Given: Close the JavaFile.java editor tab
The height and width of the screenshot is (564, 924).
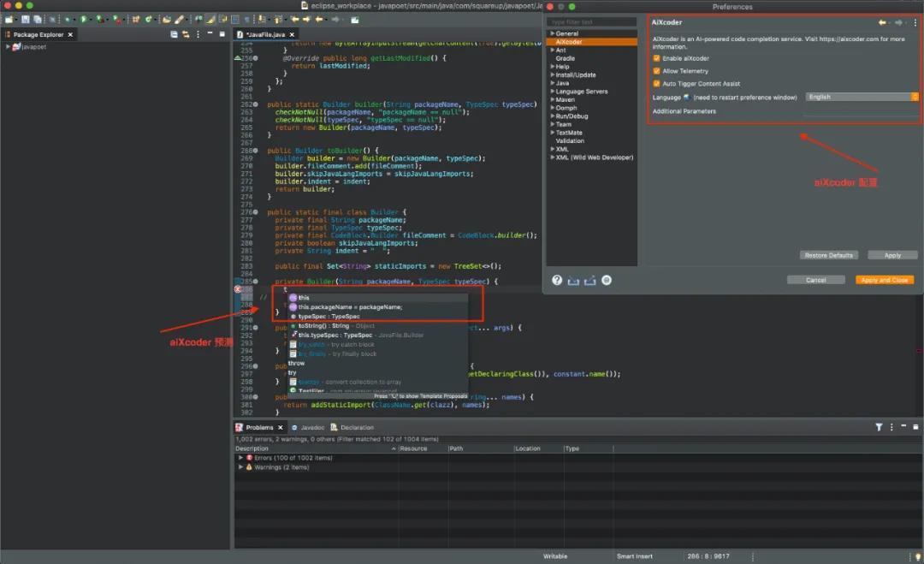Looking at the screenshot, I should click(x=292, y=34).
